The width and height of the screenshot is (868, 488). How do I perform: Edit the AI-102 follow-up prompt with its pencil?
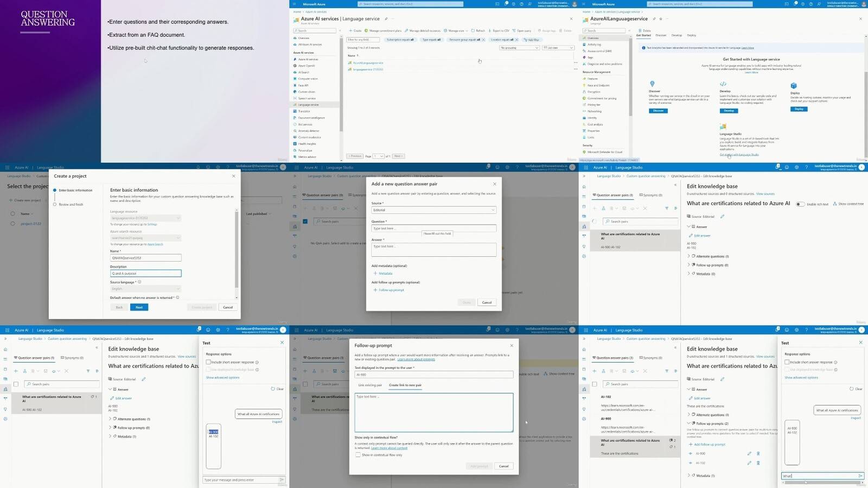(749, 463)
